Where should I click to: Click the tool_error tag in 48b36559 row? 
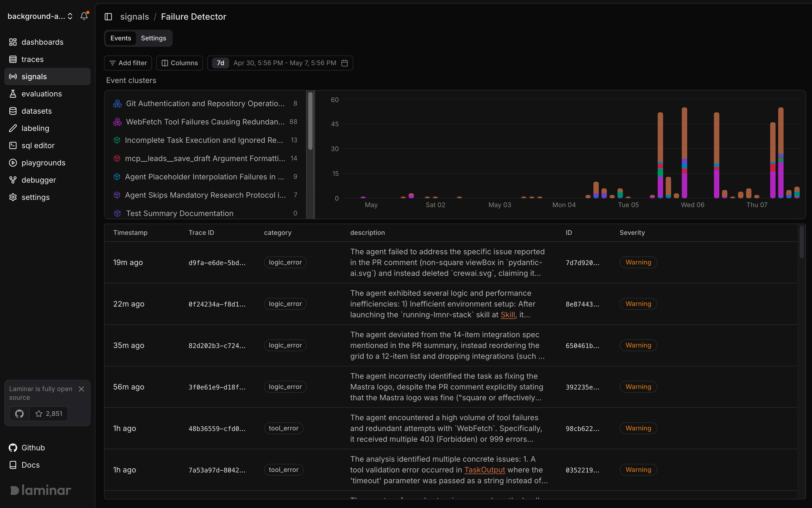point(283,428)
